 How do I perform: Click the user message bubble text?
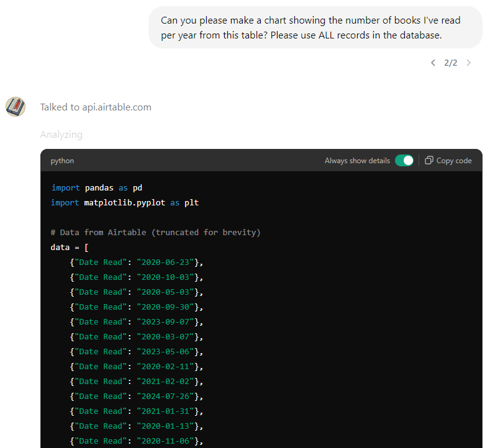tap(311, 27)
